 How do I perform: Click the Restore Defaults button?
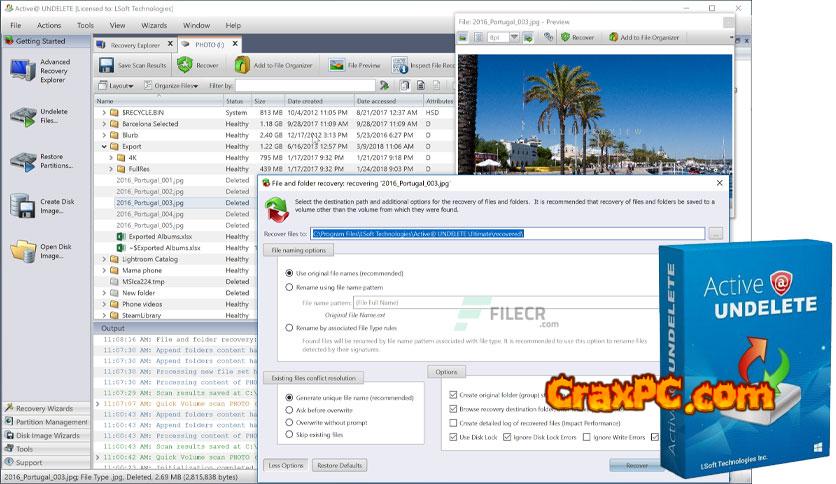click(339, 465)
